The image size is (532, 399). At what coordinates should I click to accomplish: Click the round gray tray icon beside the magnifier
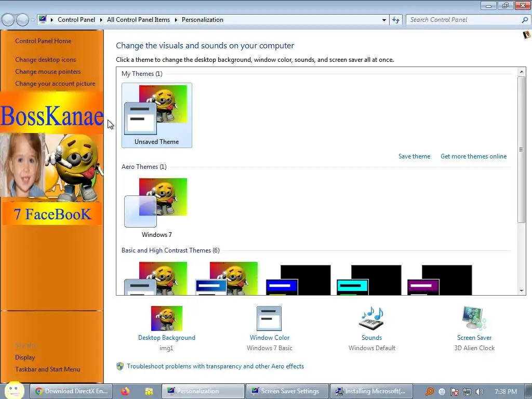click(x=442, y=392)
